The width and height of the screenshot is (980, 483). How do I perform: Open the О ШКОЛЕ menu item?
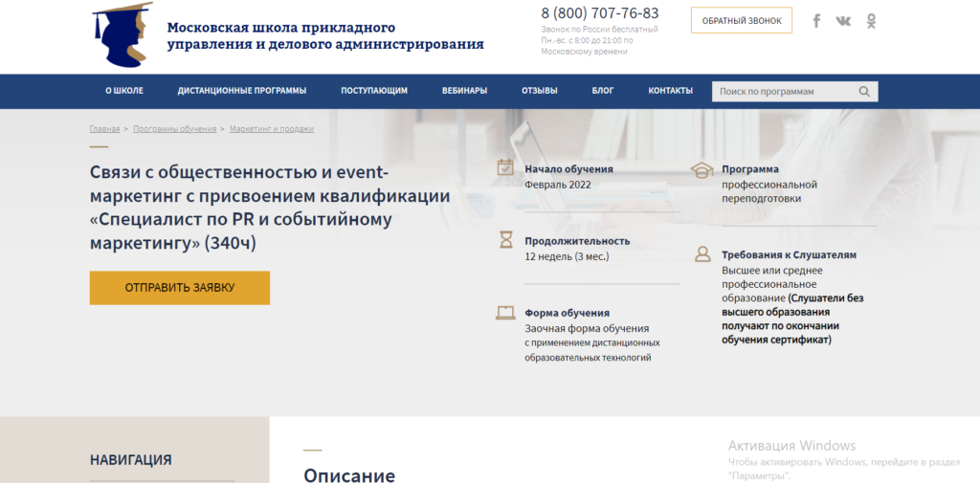[124, 91]
